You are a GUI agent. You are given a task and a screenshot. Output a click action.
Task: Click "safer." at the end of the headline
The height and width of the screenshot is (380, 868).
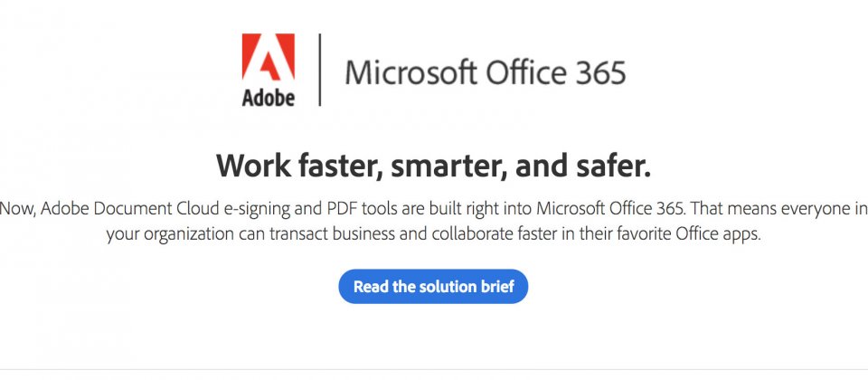(x=611, y=166)
